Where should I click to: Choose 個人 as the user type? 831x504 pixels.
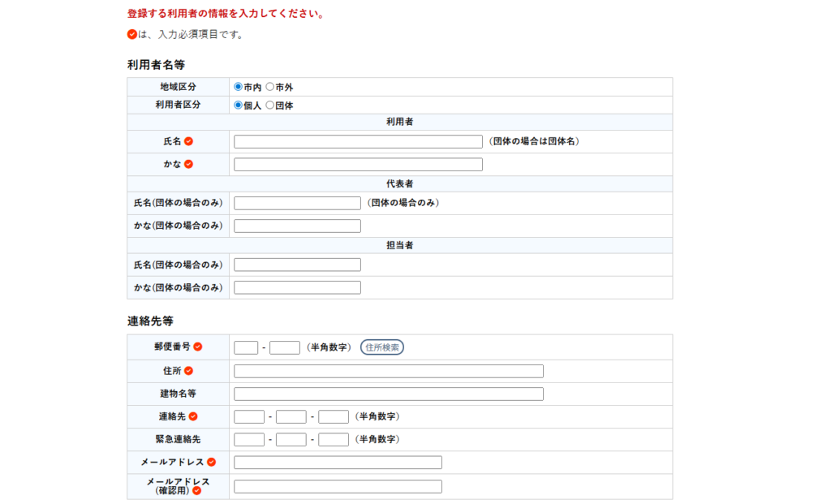[239, 106]
